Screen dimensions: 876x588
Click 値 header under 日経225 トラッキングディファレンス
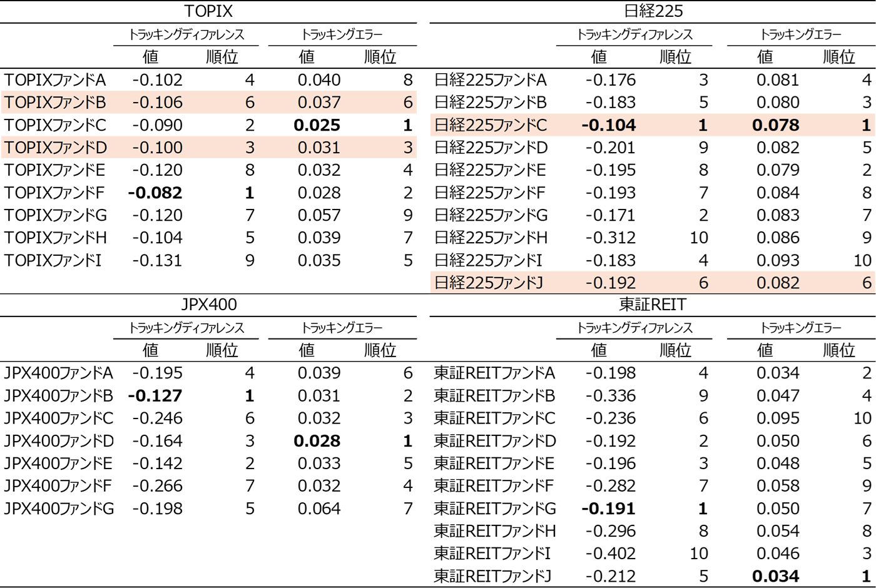(599, 57)
